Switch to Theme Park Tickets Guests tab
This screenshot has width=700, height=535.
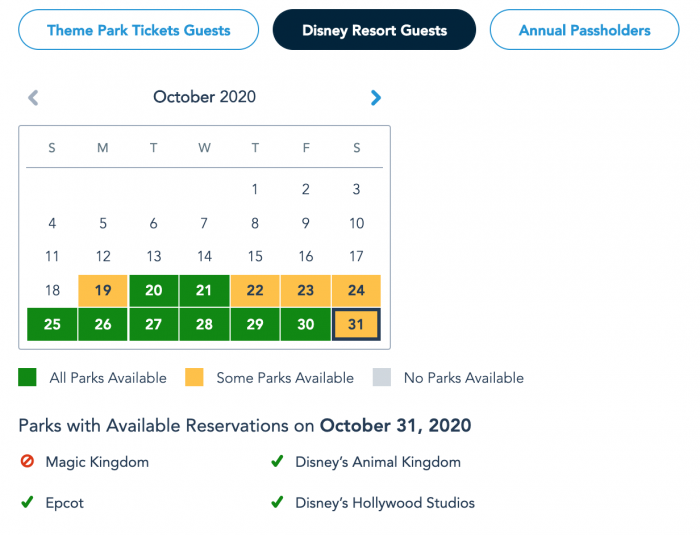coord(139,30)
